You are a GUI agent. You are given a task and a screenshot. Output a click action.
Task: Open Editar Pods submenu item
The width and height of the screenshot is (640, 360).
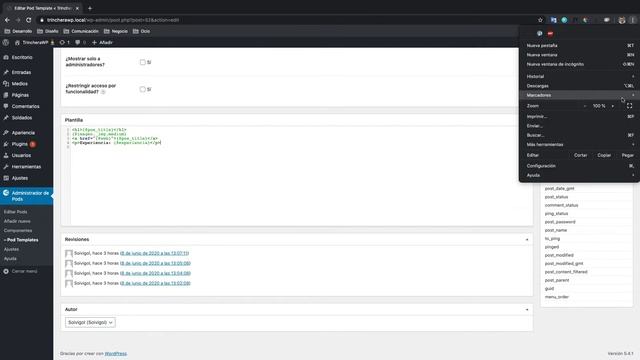[x=16, y=212]
